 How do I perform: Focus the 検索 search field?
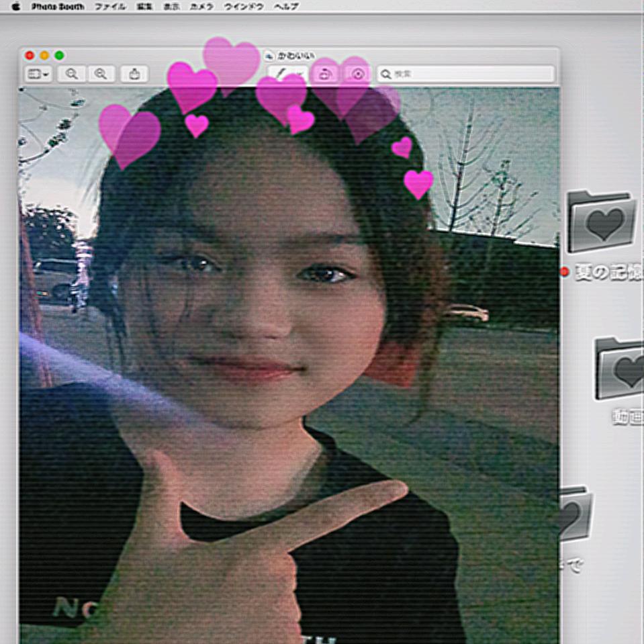466,75
